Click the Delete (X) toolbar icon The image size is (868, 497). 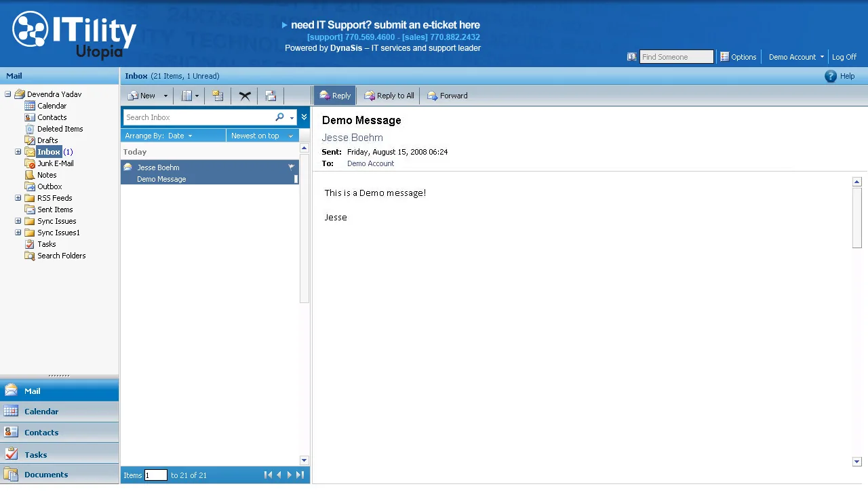tap(245, 96)
